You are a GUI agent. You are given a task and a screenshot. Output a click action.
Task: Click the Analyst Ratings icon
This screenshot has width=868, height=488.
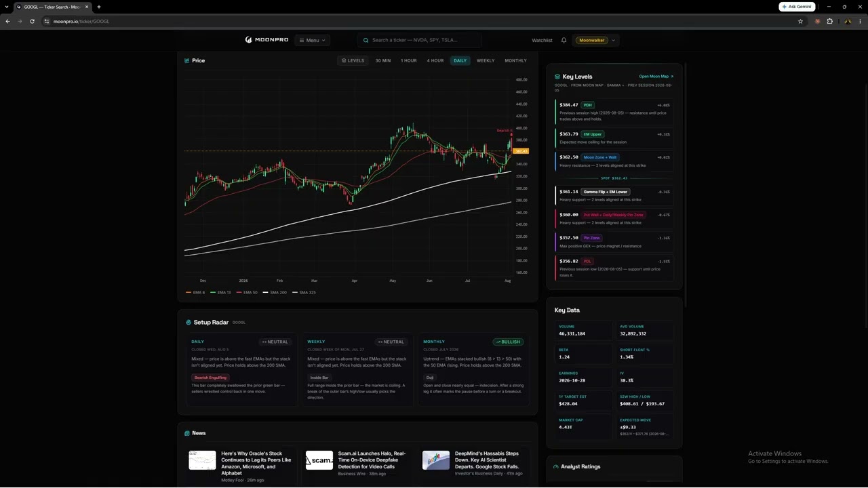(556, 466)
